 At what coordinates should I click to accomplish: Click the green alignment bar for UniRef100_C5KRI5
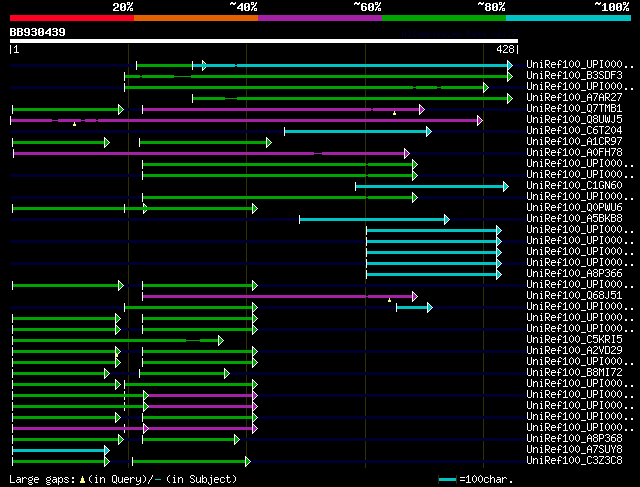click(x=118, y=340)
